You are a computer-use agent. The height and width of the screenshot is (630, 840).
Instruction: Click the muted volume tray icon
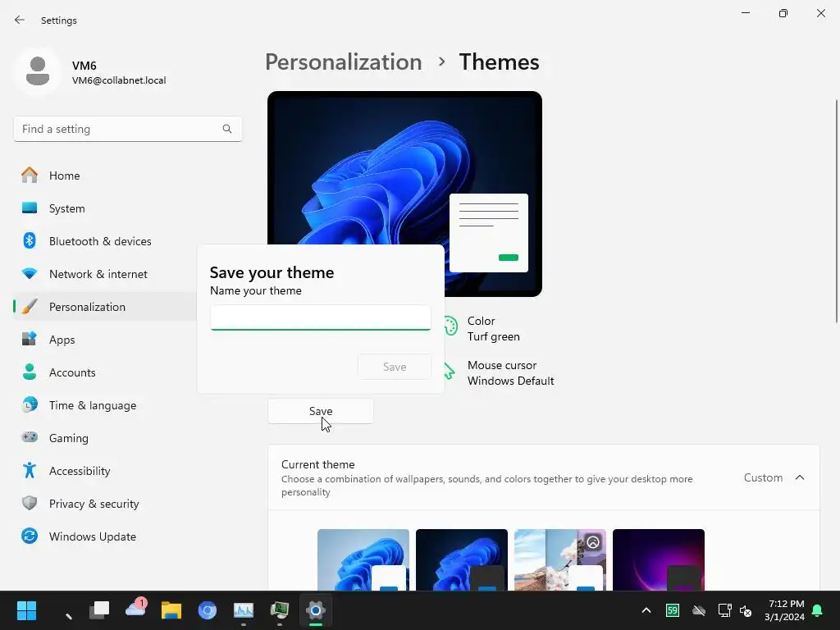pos(745,610)
